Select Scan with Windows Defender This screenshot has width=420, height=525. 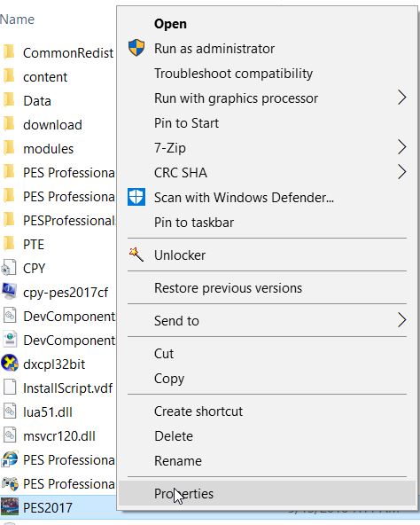click(x=267, y=197)
